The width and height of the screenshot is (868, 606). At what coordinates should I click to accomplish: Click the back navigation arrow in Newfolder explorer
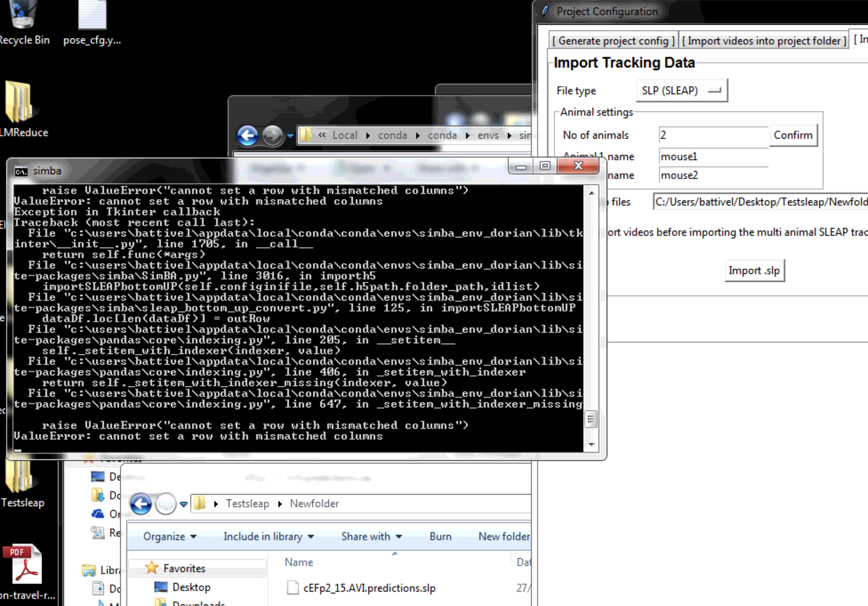click(x=141, y=503)
